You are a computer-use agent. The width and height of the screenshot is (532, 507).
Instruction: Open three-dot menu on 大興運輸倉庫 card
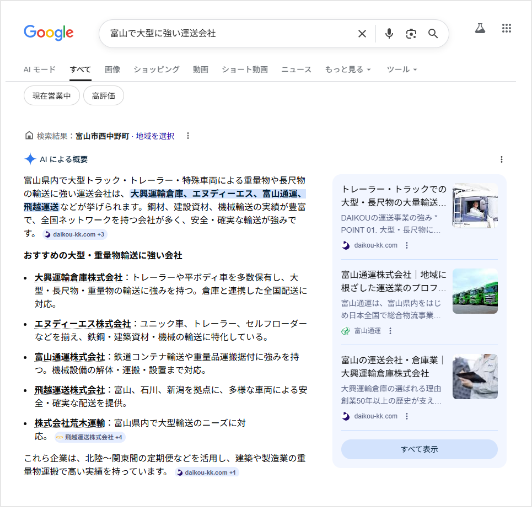click(406, 416)
